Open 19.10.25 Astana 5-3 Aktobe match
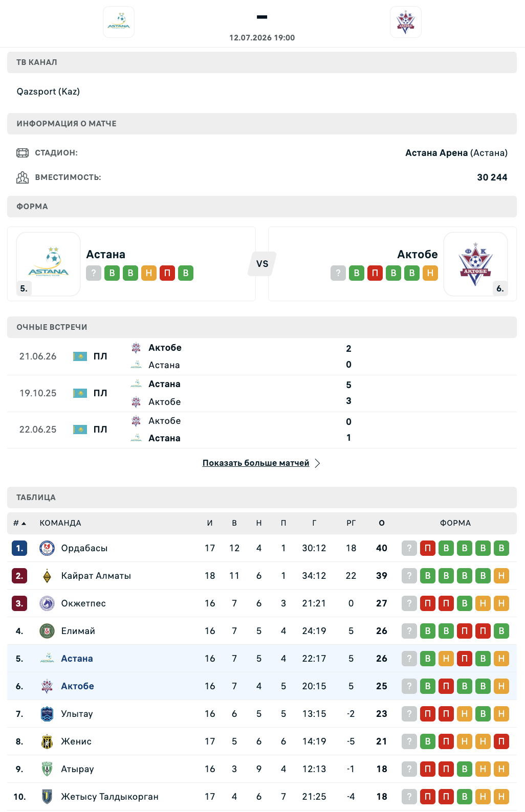Viewport: 525px width, 812px height. tap(262, 393)
